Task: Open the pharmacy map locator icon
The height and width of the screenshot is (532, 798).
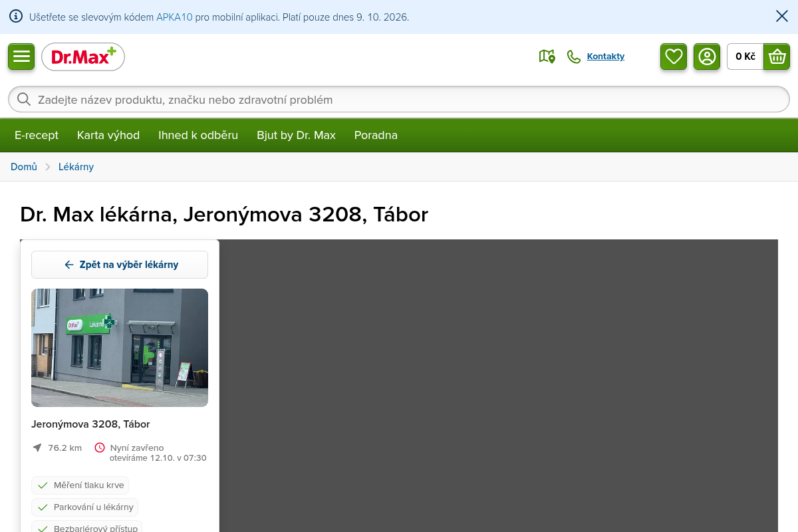Action: (547, 57)
